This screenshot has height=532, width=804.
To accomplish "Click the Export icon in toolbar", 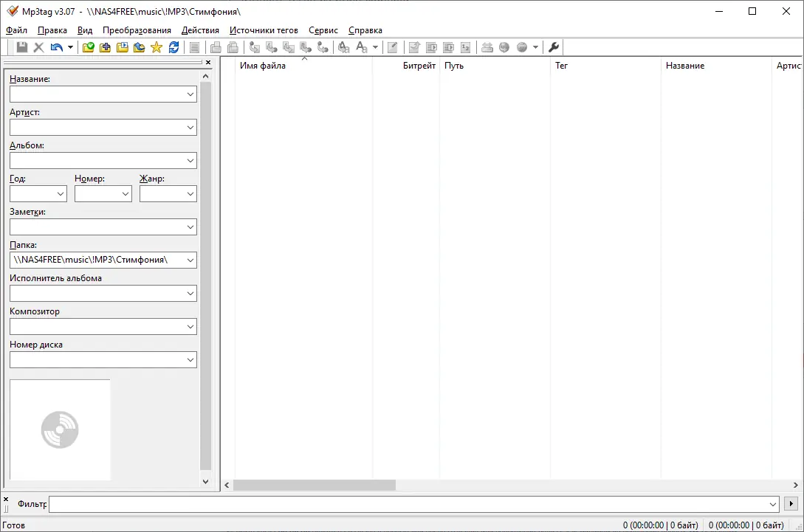I will point(414,47).
